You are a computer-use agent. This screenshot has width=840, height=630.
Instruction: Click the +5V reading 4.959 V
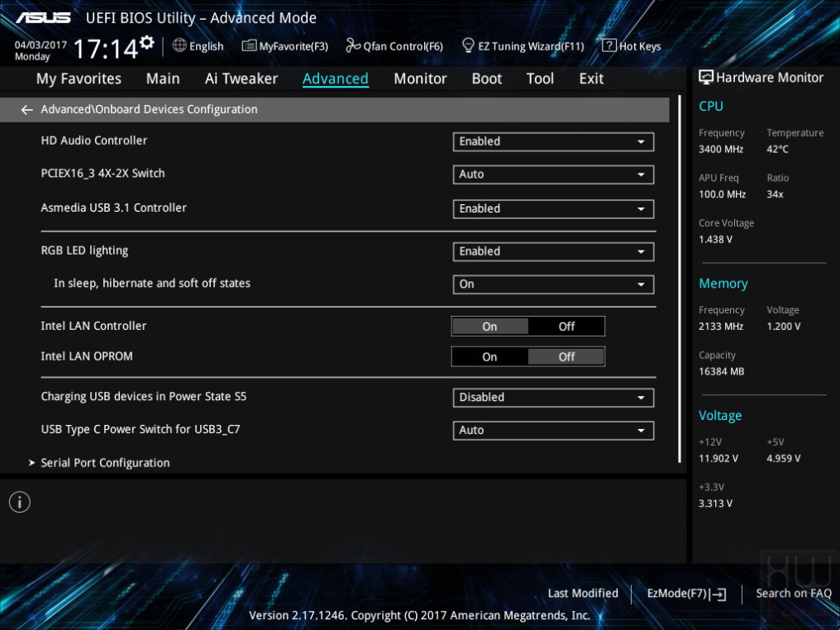pos(784,459)
